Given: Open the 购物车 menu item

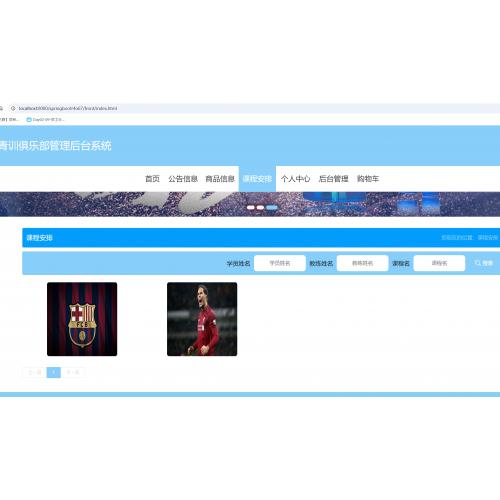Looking at the screenshot, I should click(x=368, y=179).
